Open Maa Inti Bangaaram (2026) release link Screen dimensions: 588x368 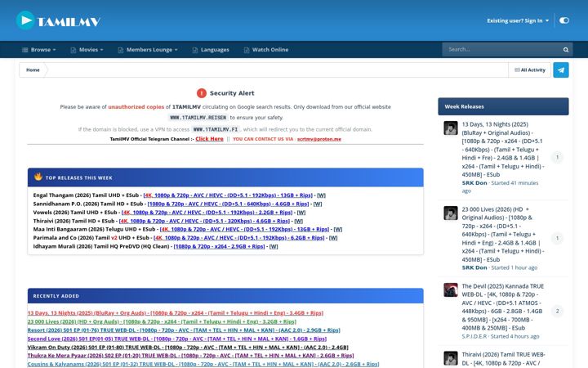tap(244, 230)
